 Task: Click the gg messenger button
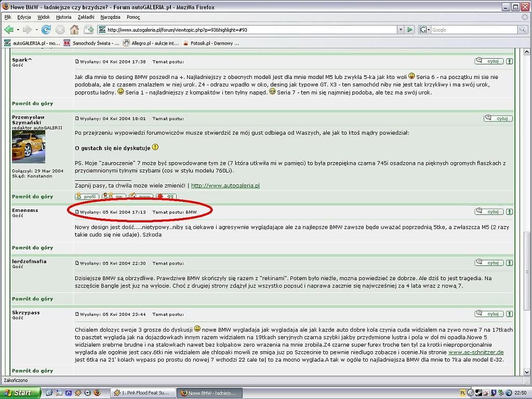[x=166, y=196]
